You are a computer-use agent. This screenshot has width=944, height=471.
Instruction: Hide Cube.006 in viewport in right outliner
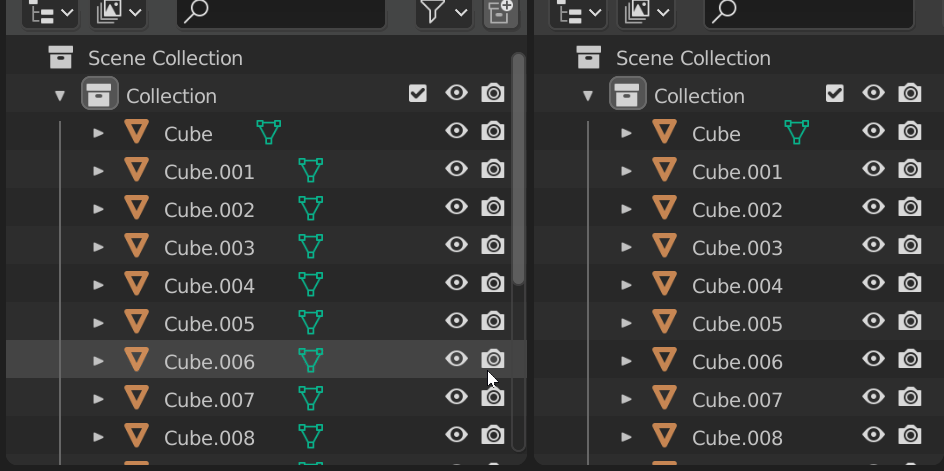pos(874,358)
